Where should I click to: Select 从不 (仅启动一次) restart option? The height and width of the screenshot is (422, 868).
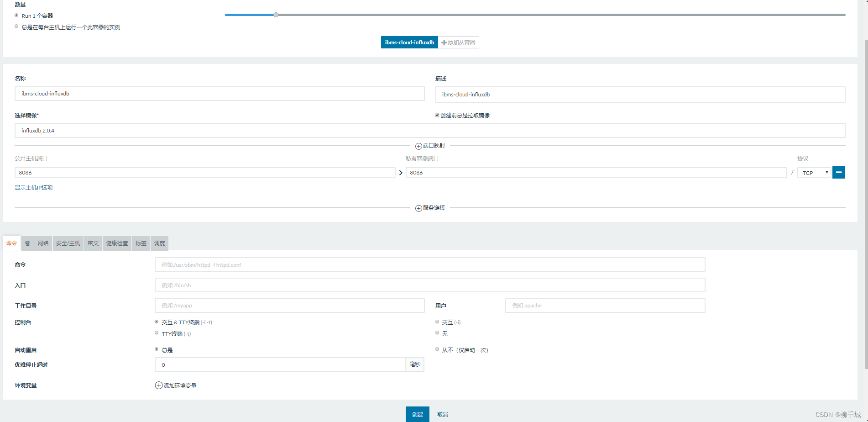(x=437, y=349)
